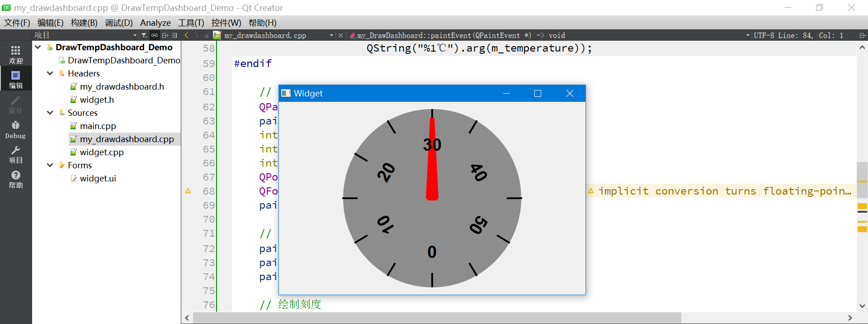Open the 工具(T) menu
The height and width of the screenshot is (324, 868).
191,23
